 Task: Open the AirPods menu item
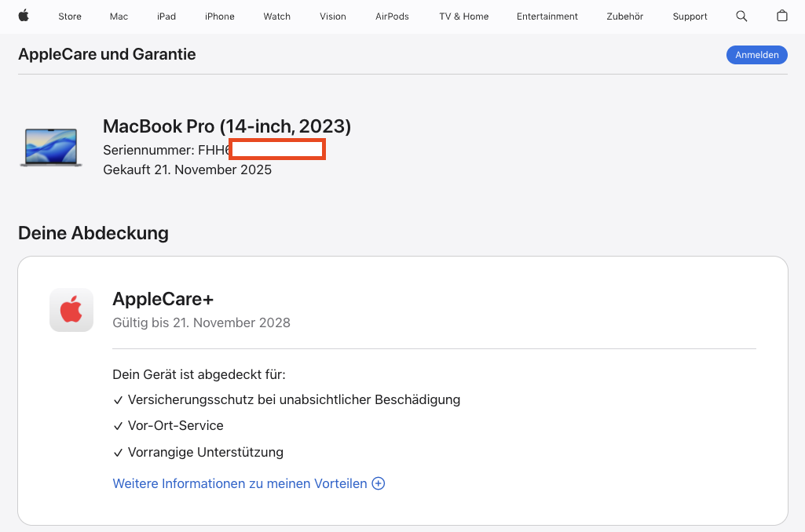click(392, 16)
